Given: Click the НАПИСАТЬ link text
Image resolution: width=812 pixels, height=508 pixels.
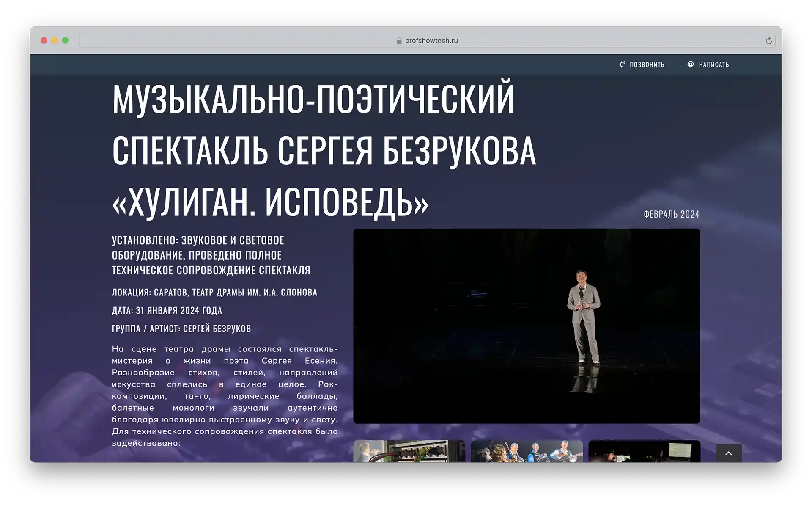Looking at the screenshot, I should point(713,65).
